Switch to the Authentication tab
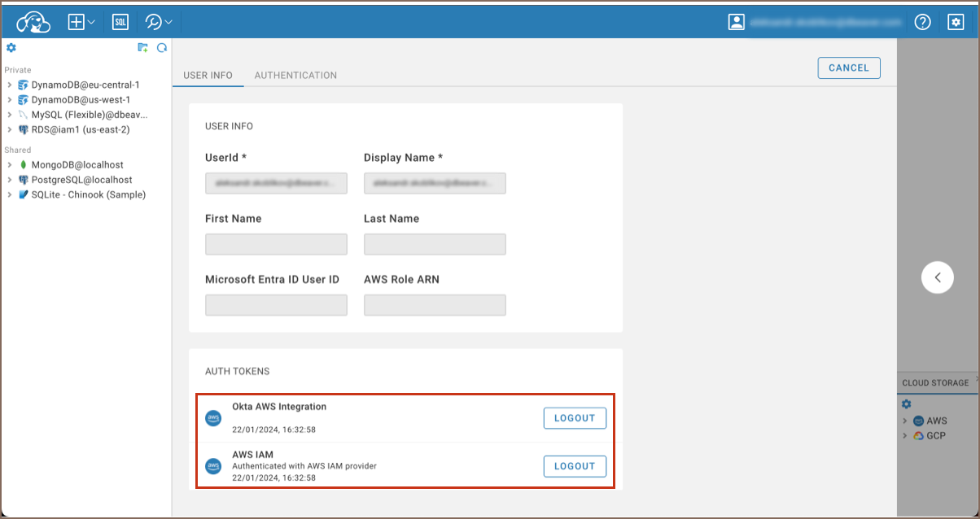The width and height of the screenshot is (980, 519). 295,76
